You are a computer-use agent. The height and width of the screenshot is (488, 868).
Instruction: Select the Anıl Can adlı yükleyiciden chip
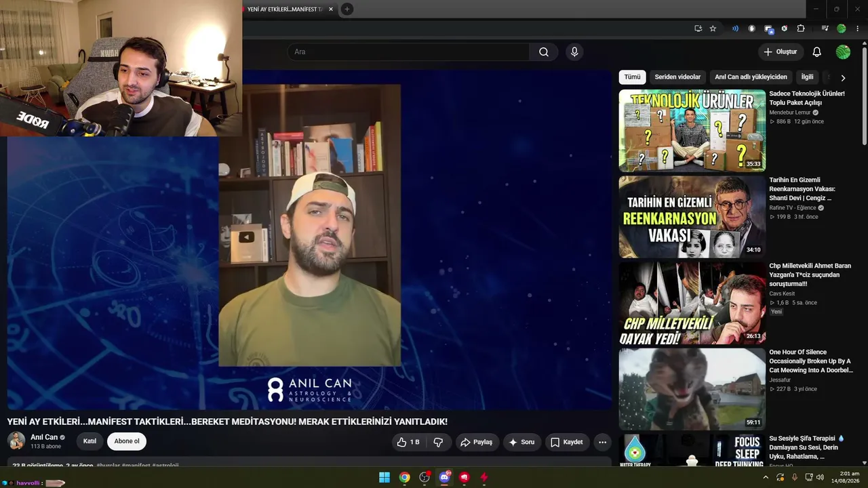pos(751,77)
